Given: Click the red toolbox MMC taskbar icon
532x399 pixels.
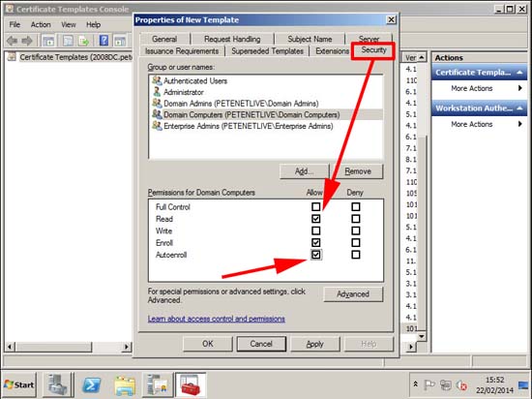Looking at the screenshot, I should tap(191, 385).
